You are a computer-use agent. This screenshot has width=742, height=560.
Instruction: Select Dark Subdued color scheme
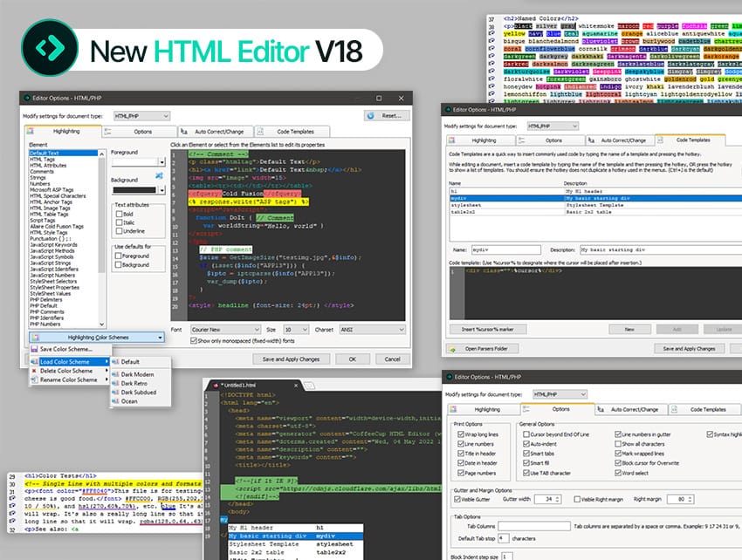tap(139, 393)
